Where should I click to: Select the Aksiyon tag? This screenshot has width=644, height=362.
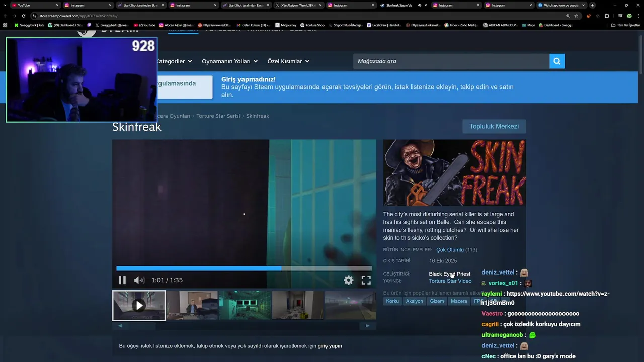415,301
